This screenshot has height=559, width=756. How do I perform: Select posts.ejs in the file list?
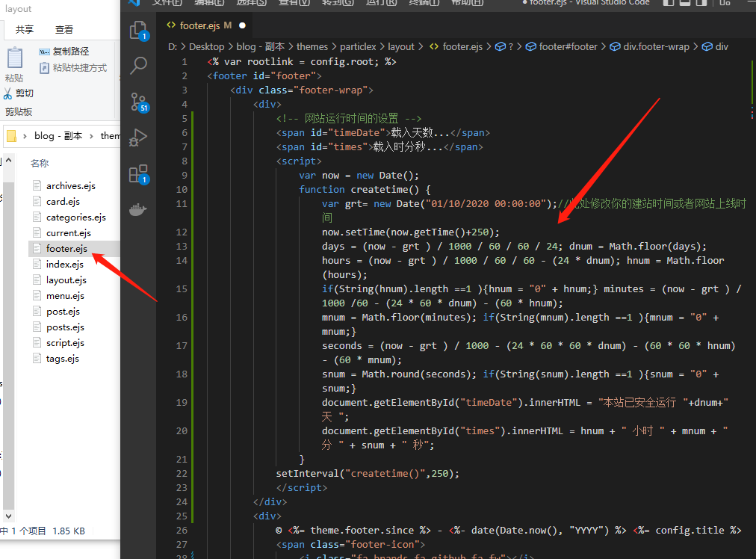65,327
